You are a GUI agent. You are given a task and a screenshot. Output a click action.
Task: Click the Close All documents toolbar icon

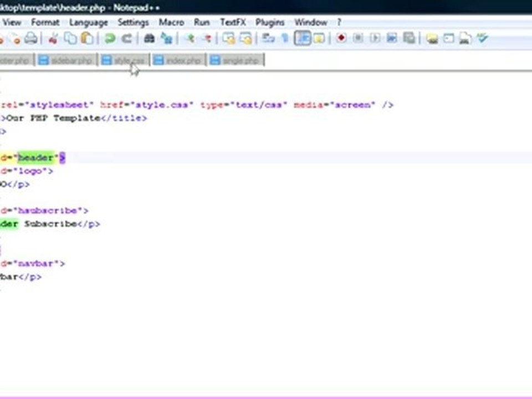pos(16,38)
